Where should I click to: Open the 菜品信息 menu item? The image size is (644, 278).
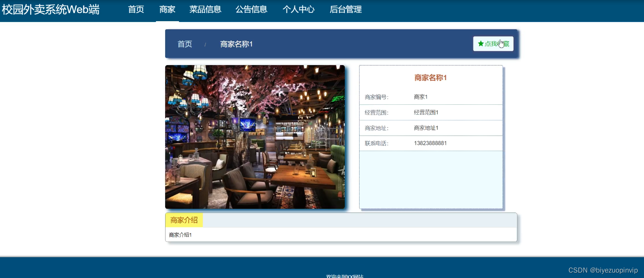pyautogui.click(x=205, y=10)
